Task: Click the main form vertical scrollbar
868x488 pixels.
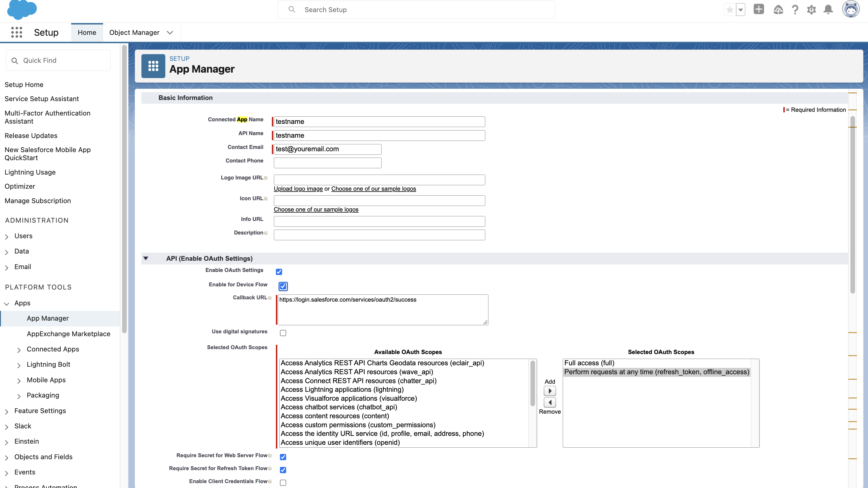Action: click(x=852, y=205)
